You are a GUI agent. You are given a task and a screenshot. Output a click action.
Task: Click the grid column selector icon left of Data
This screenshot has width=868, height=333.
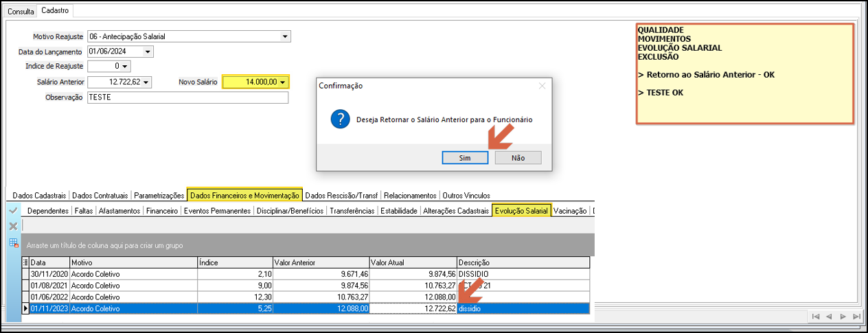tap(25, 262)
